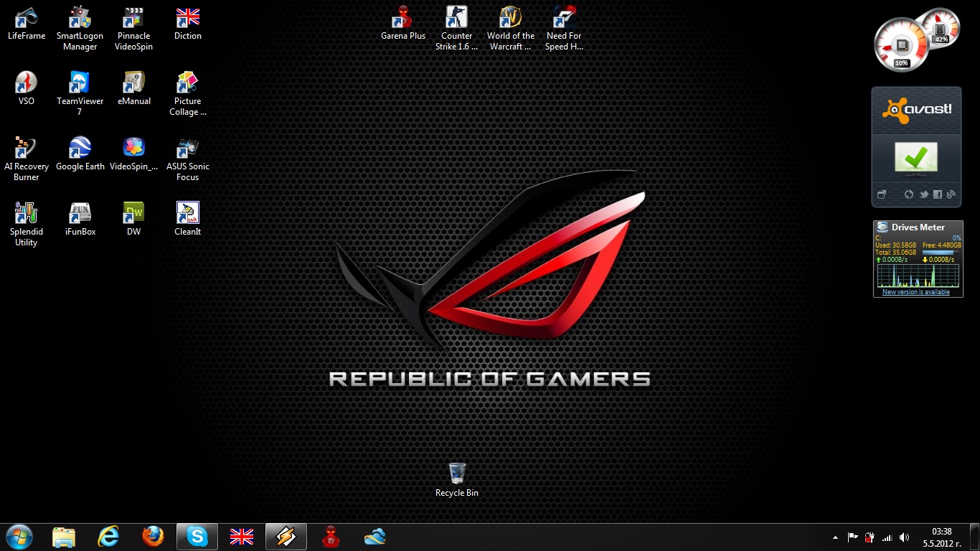Click the 'Total: 35.06GB' text
Image resolution: width=980 pixels, height=551 pixels.
896,253
